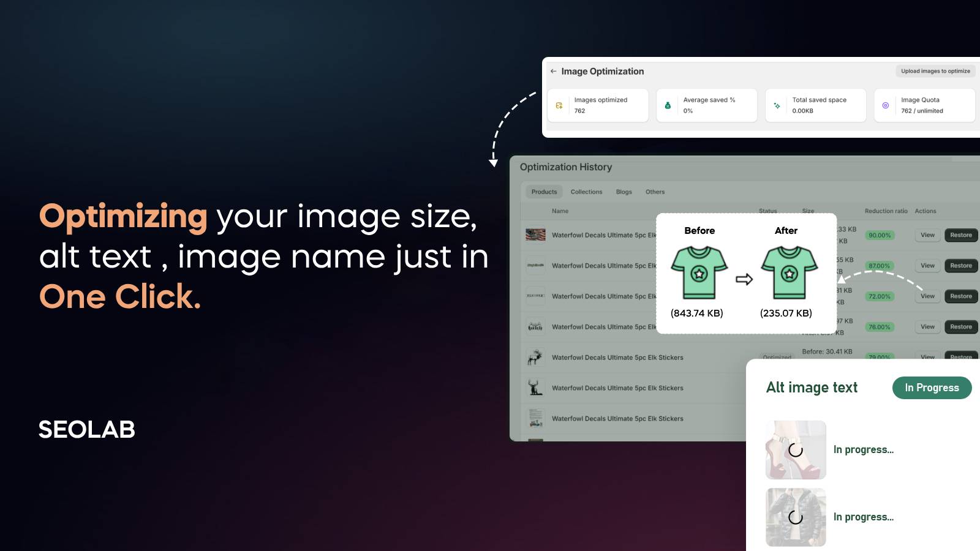The image size is (980, 551).
Task: Click the Images optimized card icon
Action: [559, 105]
